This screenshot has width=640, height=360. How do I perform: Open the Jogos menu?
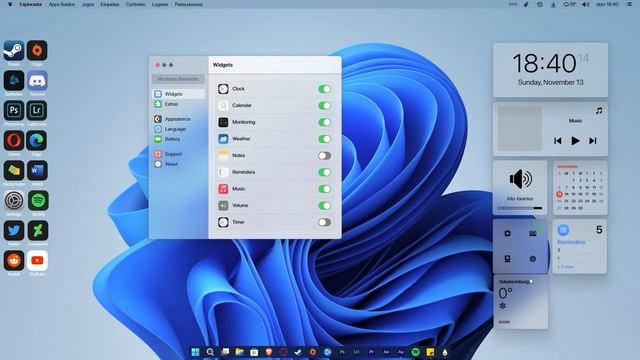point(88,4)
